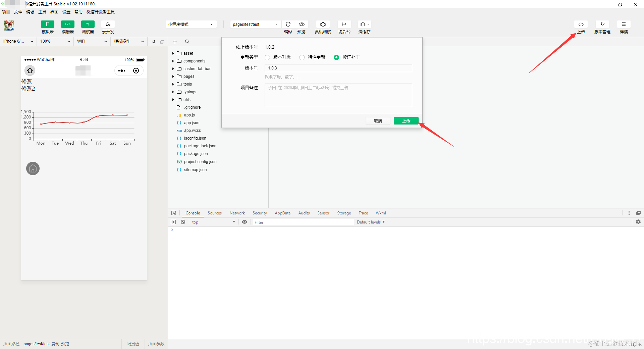
Task: Click the green 上传 button in dialog
Action: [x=406, y=121]
